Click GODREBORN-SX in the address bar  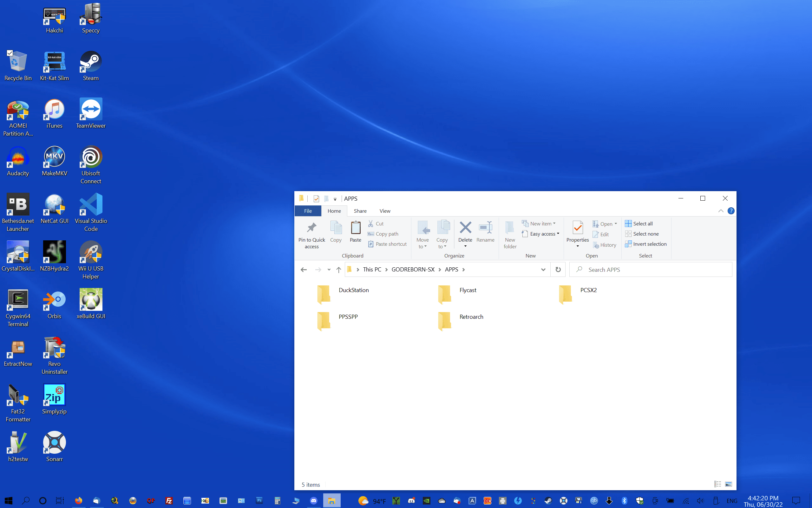click(x=413, y=270)
